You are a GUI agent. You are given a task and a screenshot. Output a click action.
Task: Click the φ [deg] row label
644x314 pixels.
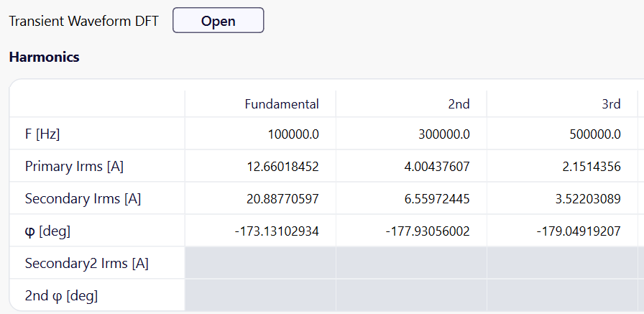click(x=47, y=231)
